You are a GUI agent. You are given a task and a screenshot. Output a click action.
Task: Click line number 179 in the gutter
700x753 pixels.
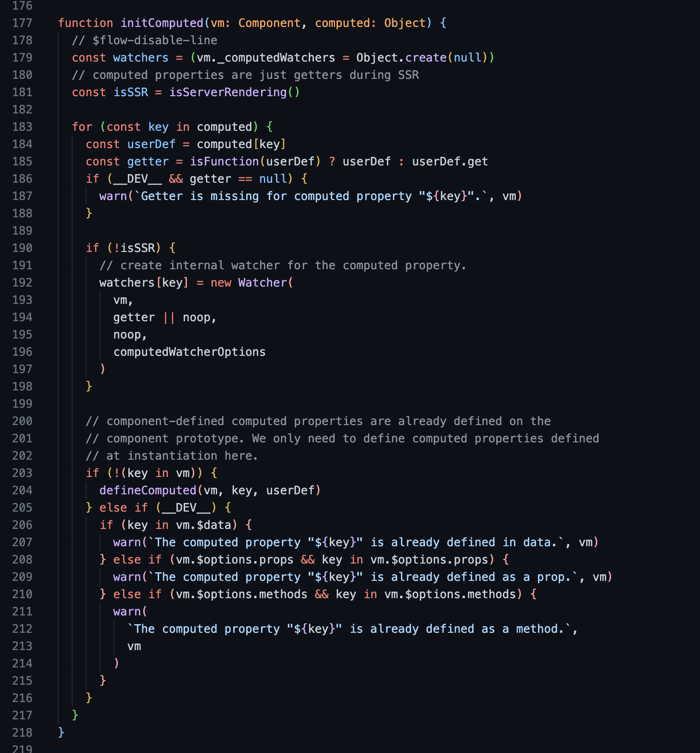(x=22, y=58)
